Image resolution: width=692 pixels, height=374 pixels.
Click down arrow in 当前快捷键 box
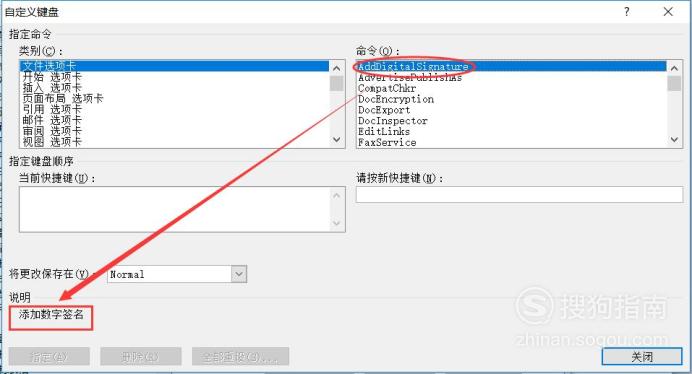pos(337,223)
